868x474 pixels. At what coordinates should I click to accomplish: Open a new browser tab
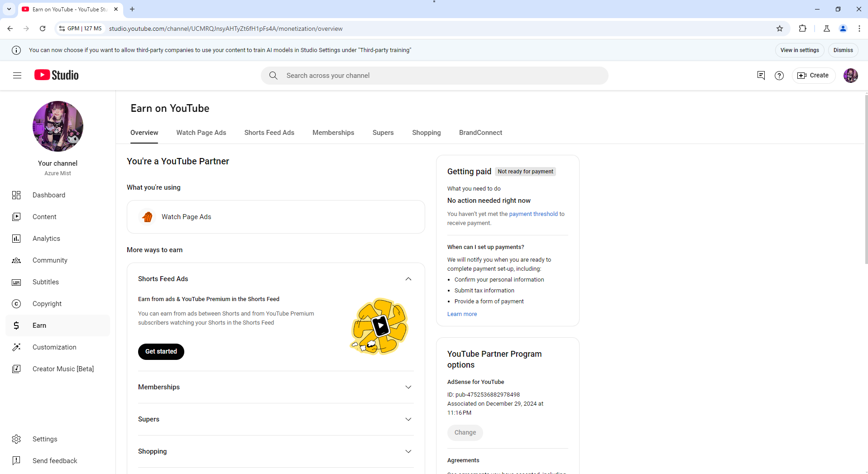132,9
